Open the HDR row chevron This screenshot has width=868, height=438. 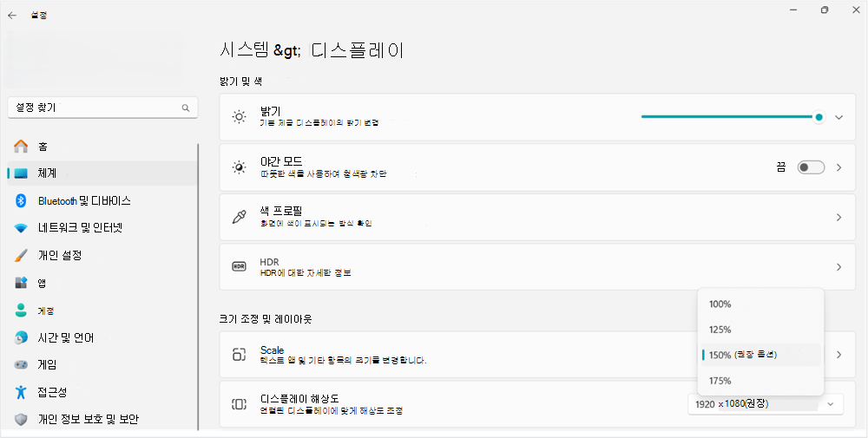coord(839,267)
